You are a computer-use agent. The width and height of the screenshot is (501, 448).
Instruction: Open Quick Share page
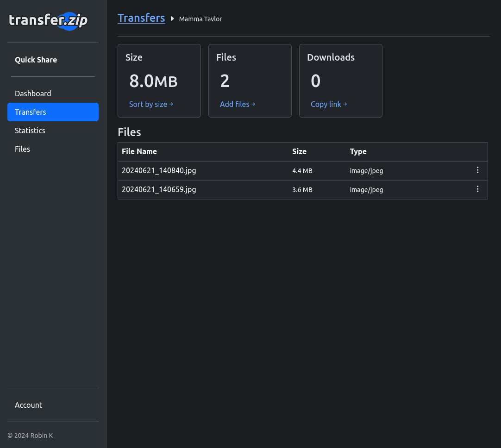[36, 60]
